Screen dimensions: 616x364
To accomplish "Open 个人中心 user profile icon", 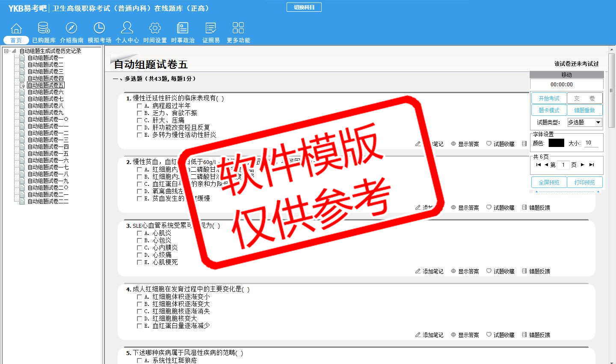I will point(127,28).
